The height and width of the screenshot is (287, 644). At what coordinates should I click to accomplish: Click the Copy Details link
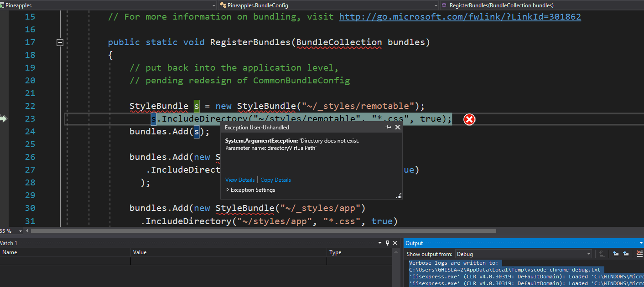[x=275, y=180]
